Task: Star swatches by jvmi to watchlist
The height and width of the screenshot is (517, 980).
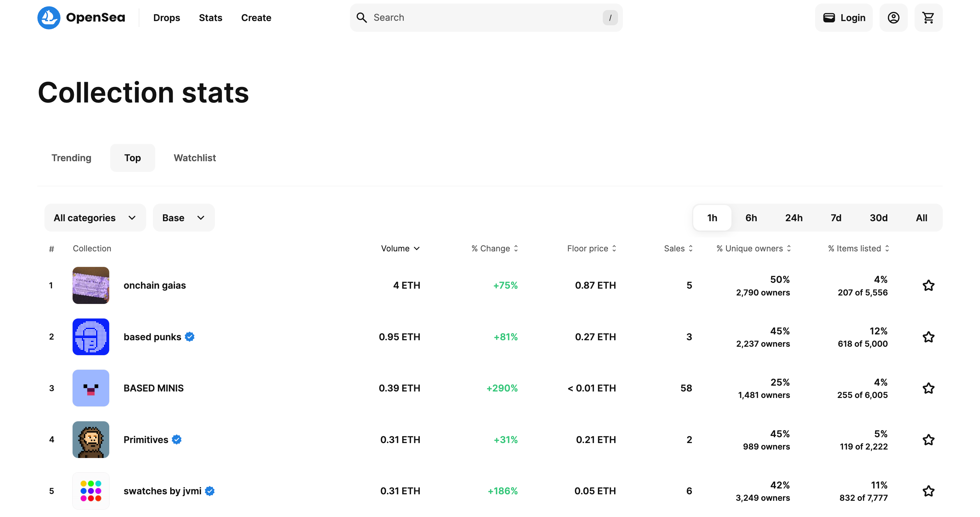Action: click(928, 491)
